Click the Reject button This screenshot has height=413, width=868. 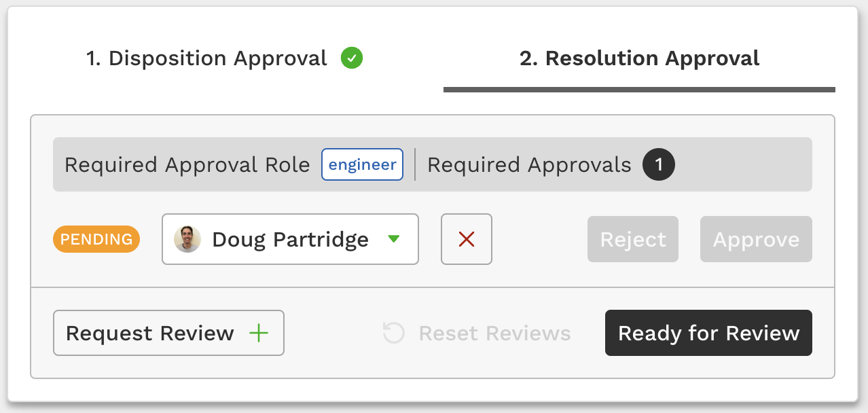633,239
